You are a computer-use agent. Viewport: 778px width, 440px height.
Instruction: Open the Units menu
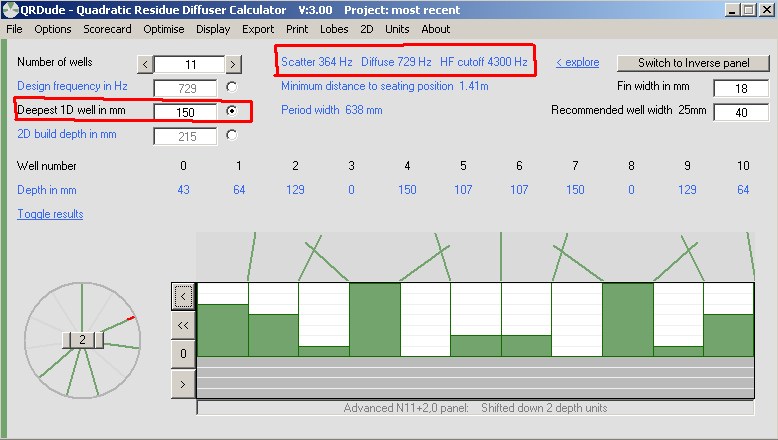(x=397, y=29)
